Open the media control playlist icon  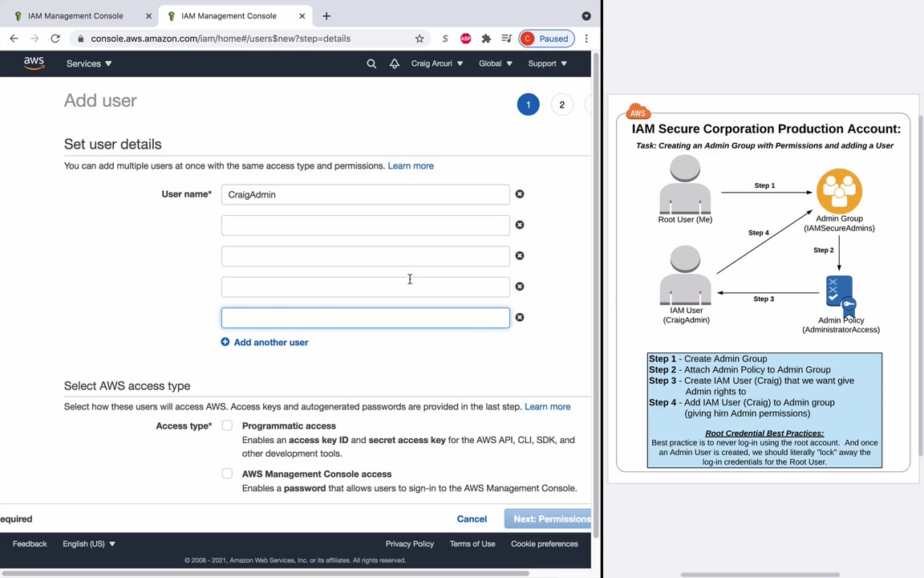click(x=506, y=39)
